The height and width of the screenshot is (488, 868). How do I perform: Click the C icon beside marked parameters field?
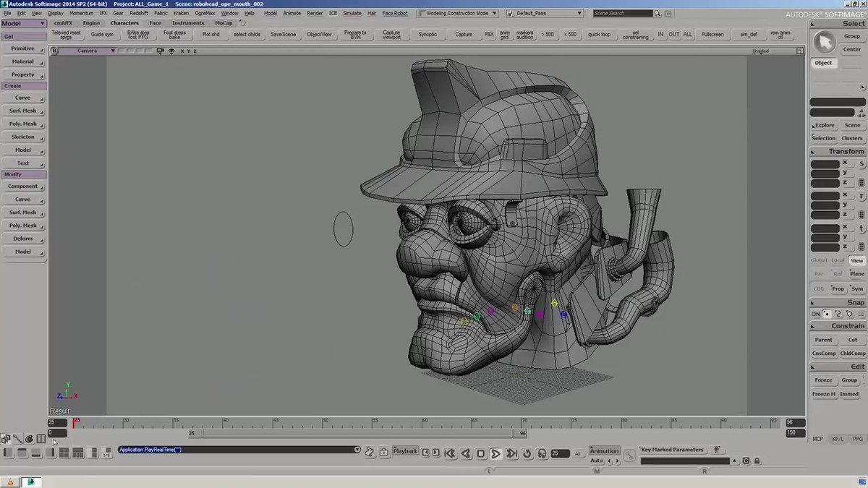746,461
